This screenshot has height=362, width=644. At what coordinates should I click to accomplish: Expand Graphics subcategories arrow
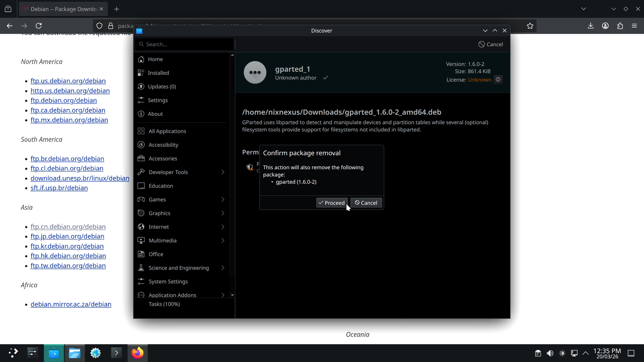pos(223,213)
